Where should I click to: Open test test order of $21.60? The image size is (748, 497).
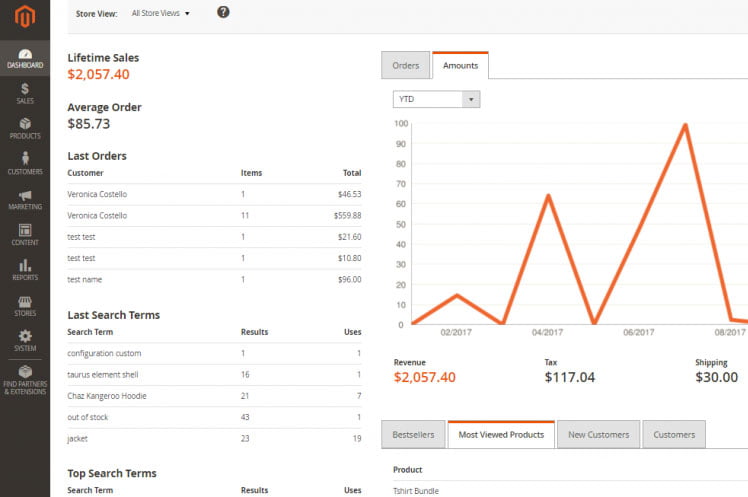tap(214, 237)
